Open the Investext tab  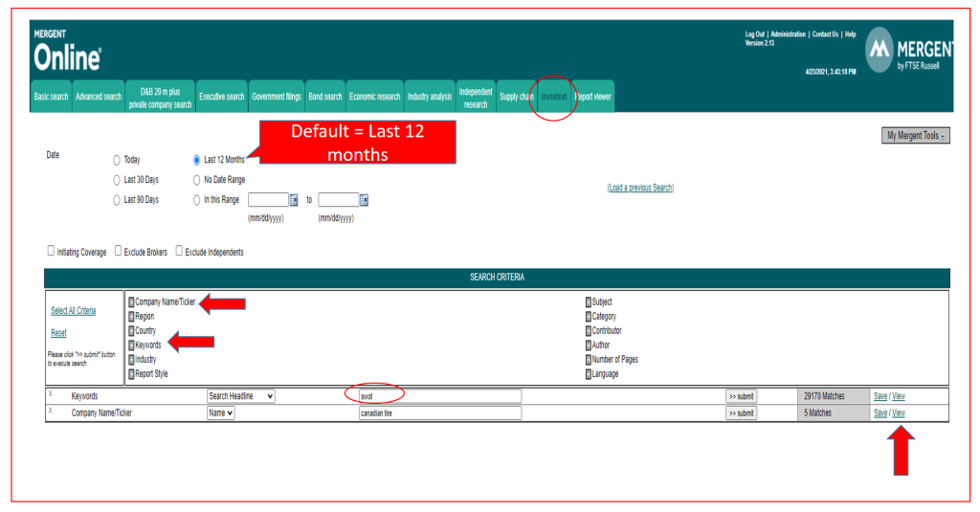tap(554, 97)
